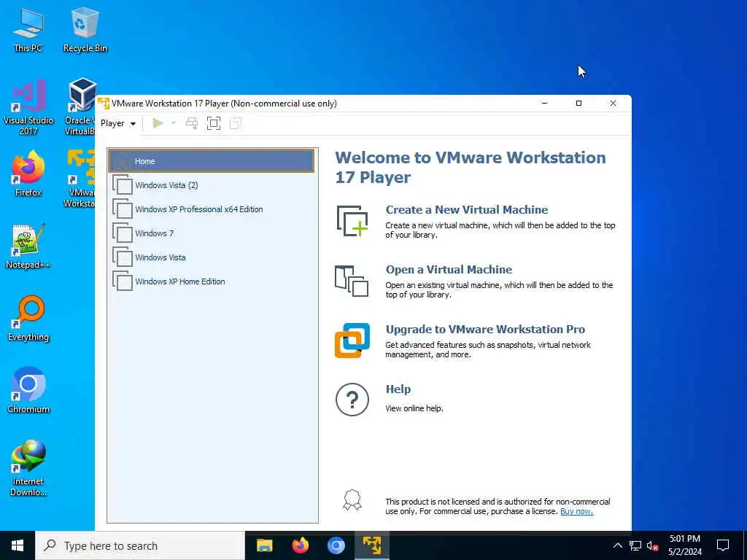Click the Open a Virtual Machine icon
The height and width of the screenshot is (560, 747).
click(x=352, y=281)
